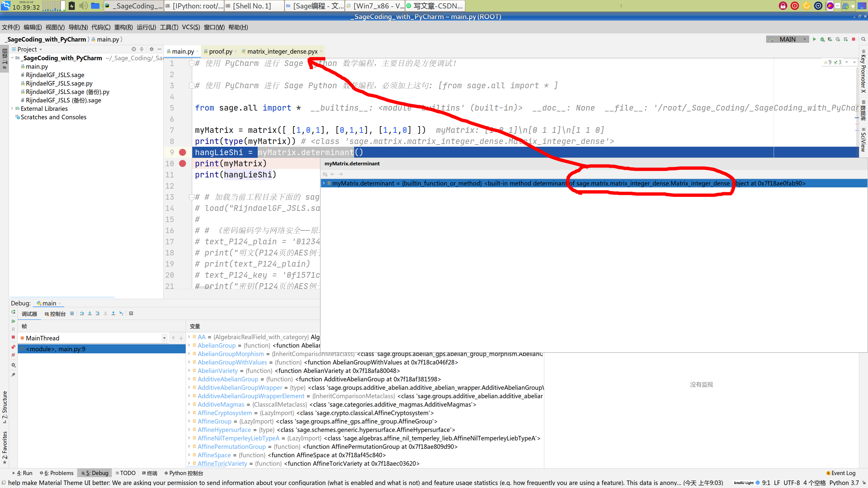Image resolution: width=868 pixels, height=488 pixels.
Task: Open the Event Log button
Action: coord(841,473)
